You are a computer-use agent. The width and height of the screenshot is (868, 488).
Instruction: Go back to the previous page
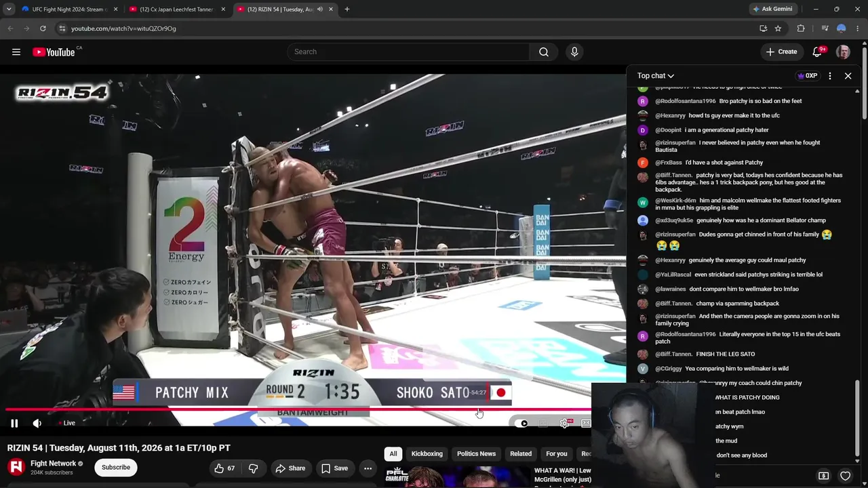point(10,28)
